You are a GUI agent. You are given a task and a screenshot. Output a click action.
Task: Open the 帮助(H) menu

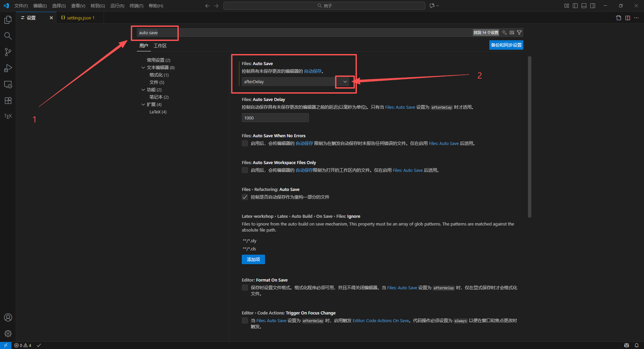156,6
